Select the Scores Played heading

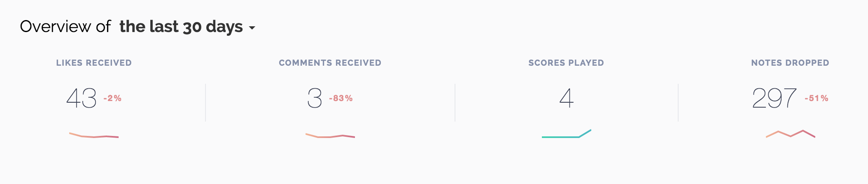[566, 63]
